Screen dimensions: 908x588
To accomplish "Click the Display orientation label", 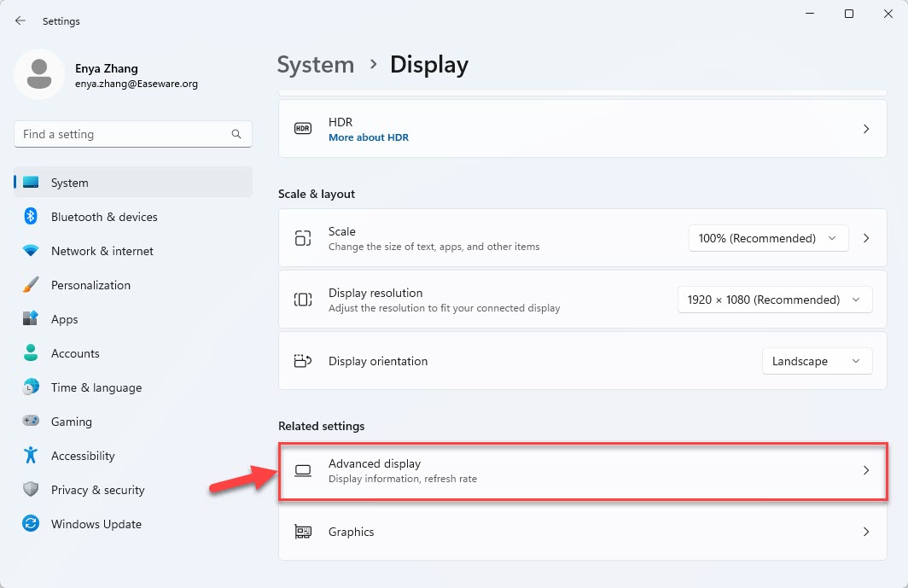I will (x=378, y=361).
